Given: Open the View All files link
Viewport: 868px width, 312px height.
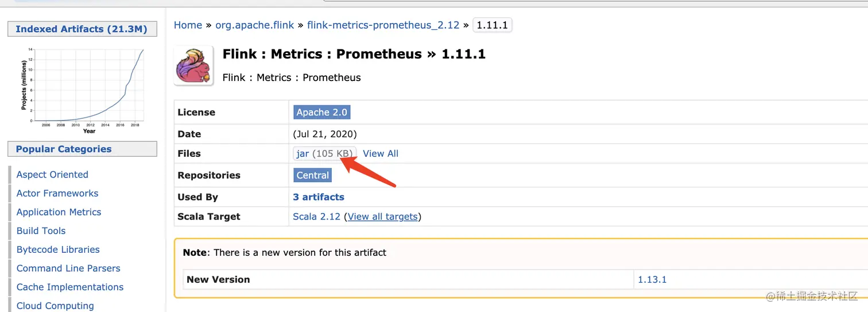Looking at the screenshot, I should pos(381,153).
